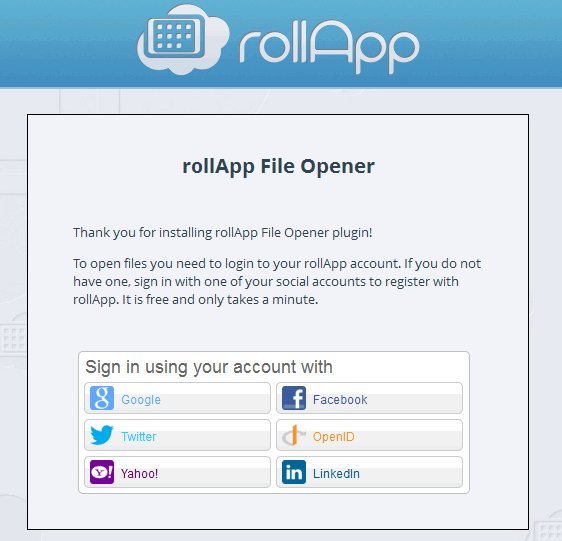This screenshot has height=541, width=562.
Task: Click 'Thank you for installing rollApp File Opener plugin!' text
Action: coord(223,233)
